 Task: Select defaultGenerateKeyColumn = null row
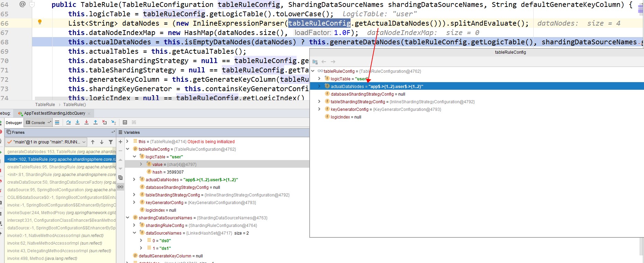point(217,256)
